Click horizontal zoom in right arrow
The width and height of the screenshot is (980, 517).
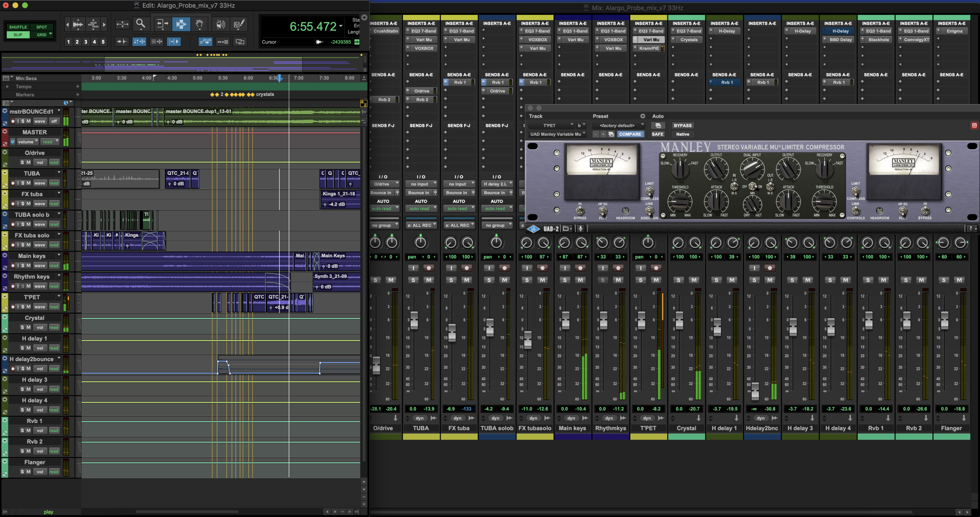104,24
